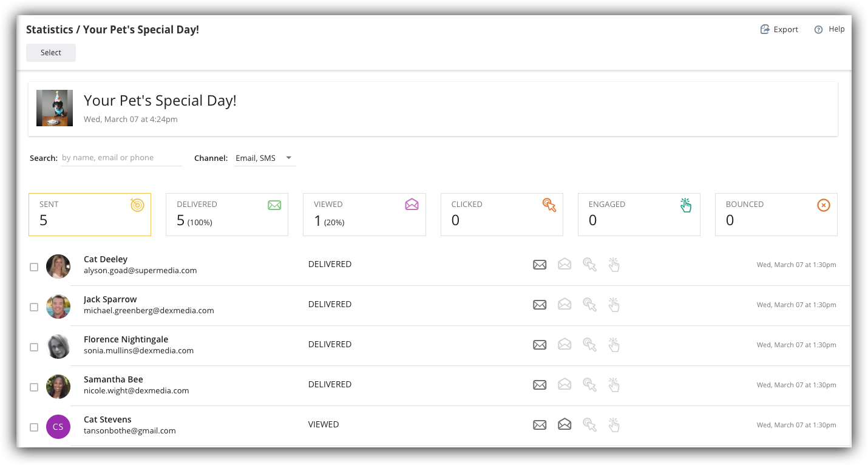
Task: Tick the Jack Sparrow checkbox
Action: [x=34, y=307]
